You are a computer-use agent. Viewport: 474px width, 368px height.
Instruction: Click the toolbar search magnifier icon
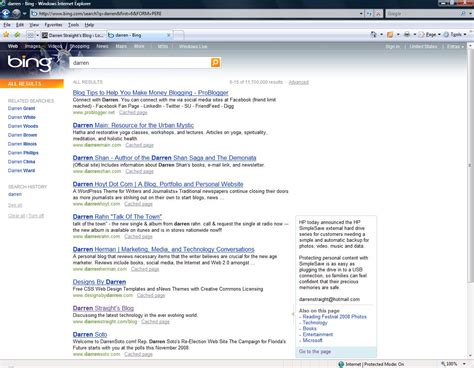(x=463, y=14)
